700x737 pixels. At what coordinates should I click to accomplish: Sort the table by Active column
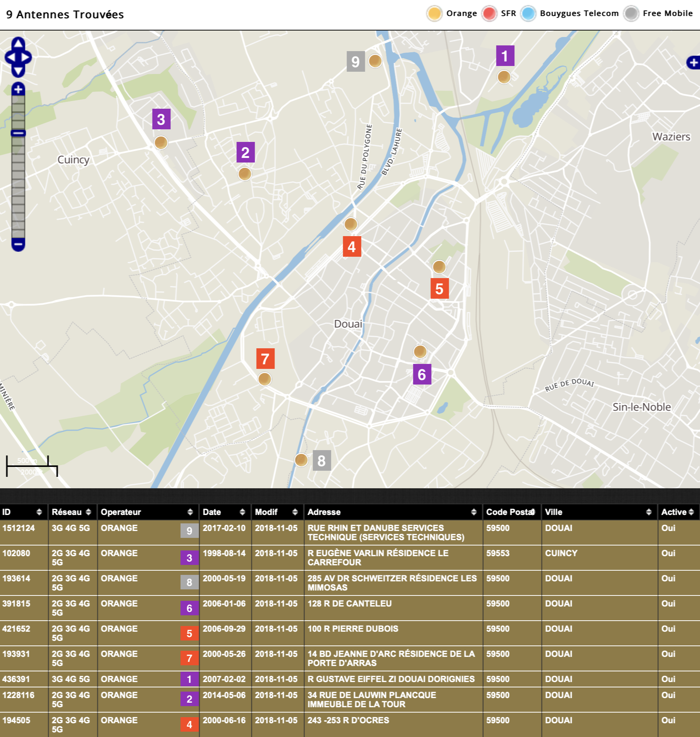678,512
